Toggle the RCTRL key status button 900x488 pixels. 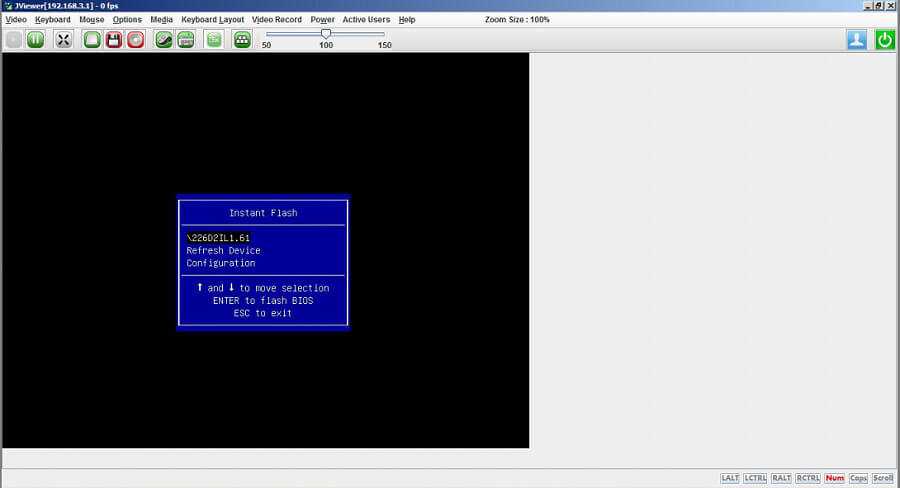pyautogui.click(x=808, y=478)
